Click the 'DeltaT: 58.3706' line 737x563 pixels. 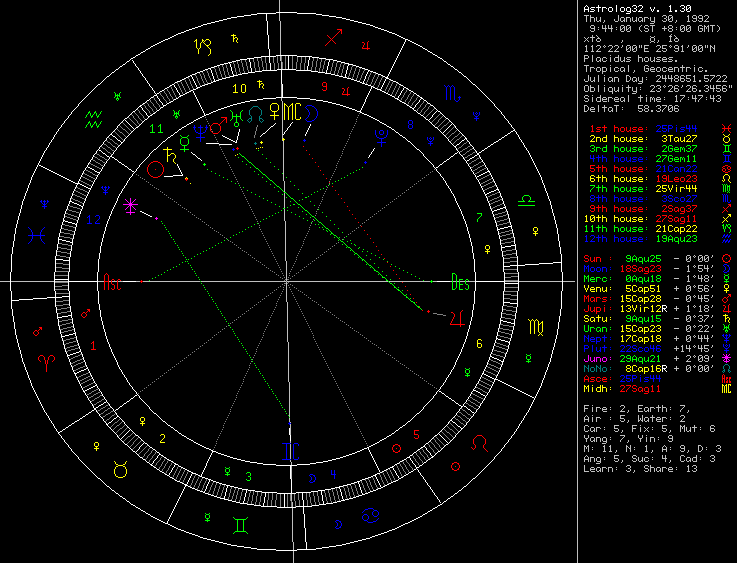click(x=631, y=109)
